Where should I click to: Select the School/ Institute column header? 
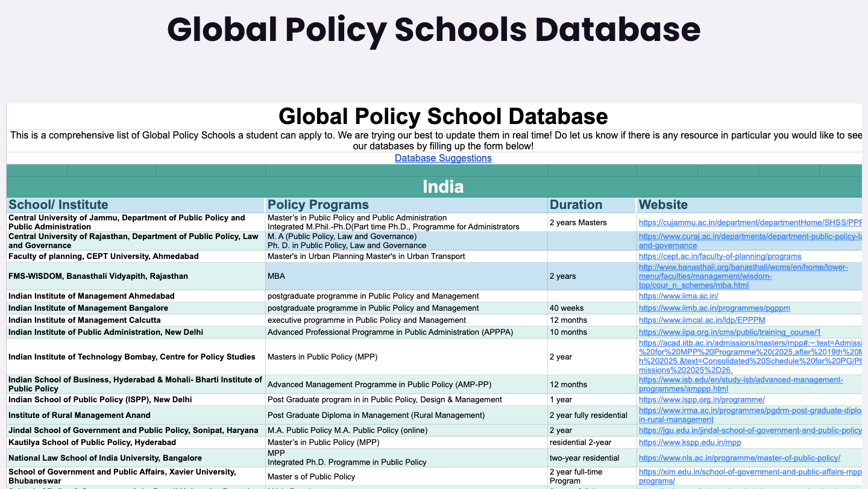click(x=136, y=205)
